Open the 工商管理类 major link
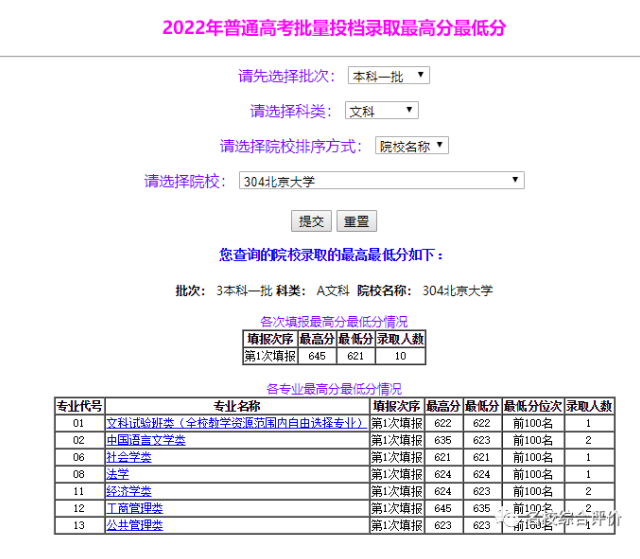This screenshot has width=640, height=559. 134,508
